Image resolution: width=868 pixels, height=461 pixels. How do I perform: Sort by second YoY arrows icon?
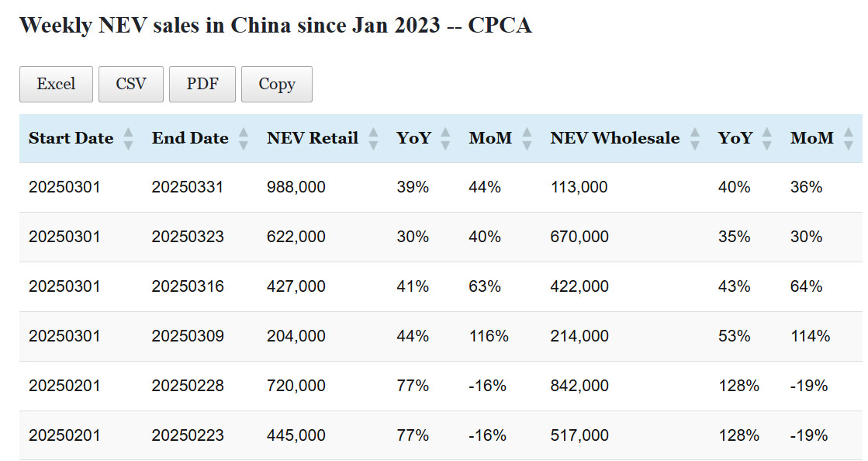point(767,139)
